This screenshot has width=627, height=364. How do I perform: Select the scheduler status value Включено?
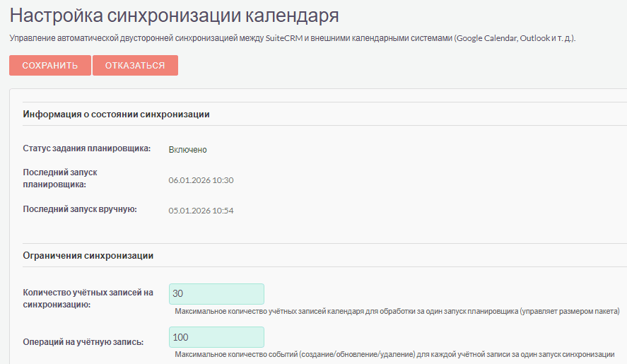(x=187, y=150)
